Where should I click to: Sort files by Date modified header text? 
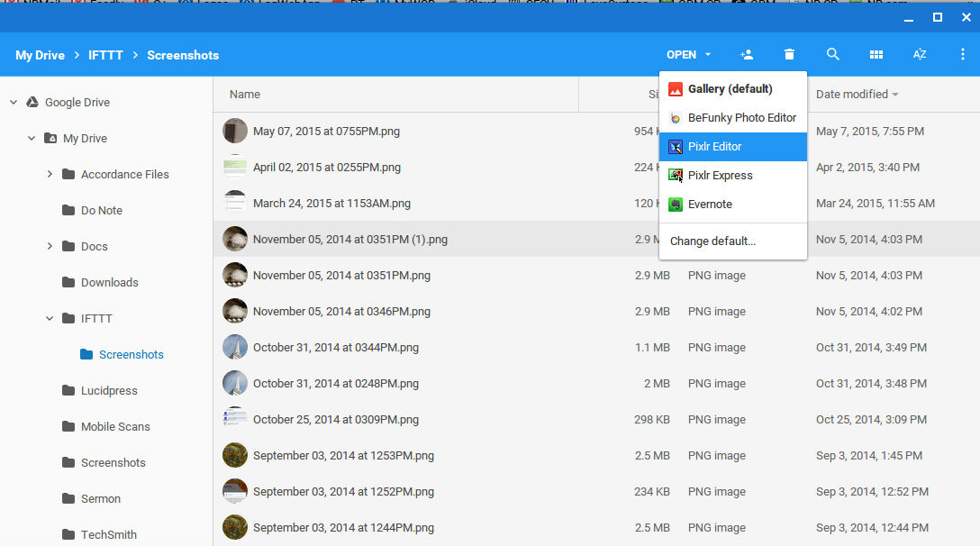tap(852, 95)
